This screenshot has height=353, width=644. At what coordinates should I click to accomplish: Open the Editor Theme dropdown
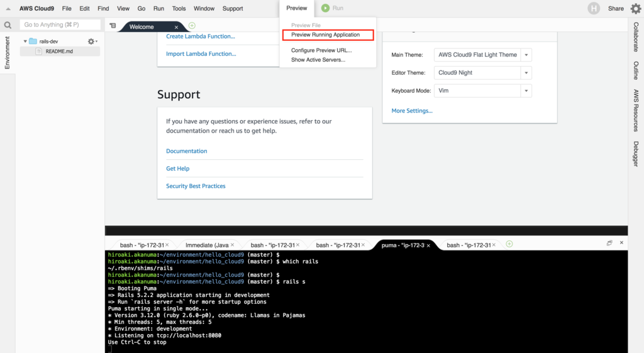[x=482, y=73]
